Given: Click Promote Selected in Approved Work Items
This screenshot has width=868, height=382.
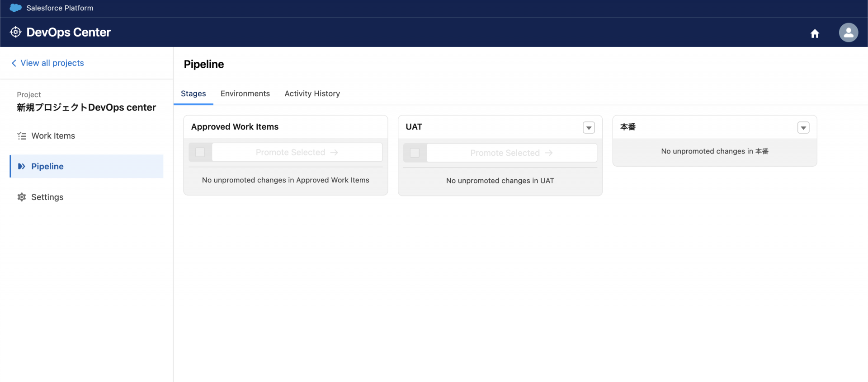Looking at the screenshot, I should (x=297, y=153).
